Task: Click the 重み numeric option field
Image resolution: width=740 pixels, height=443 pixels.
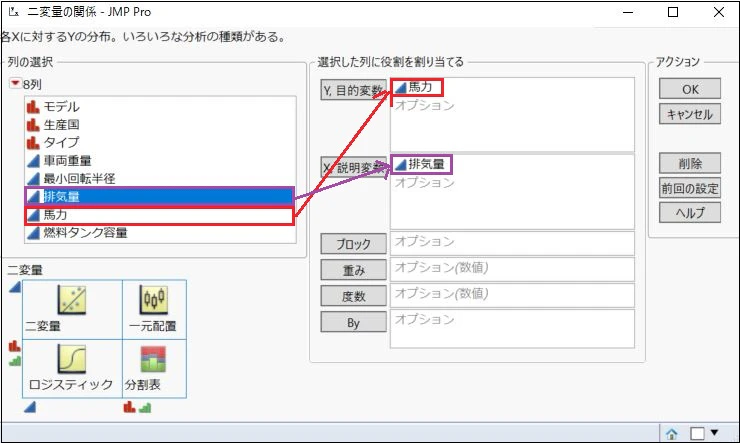Action: [512, 269]
